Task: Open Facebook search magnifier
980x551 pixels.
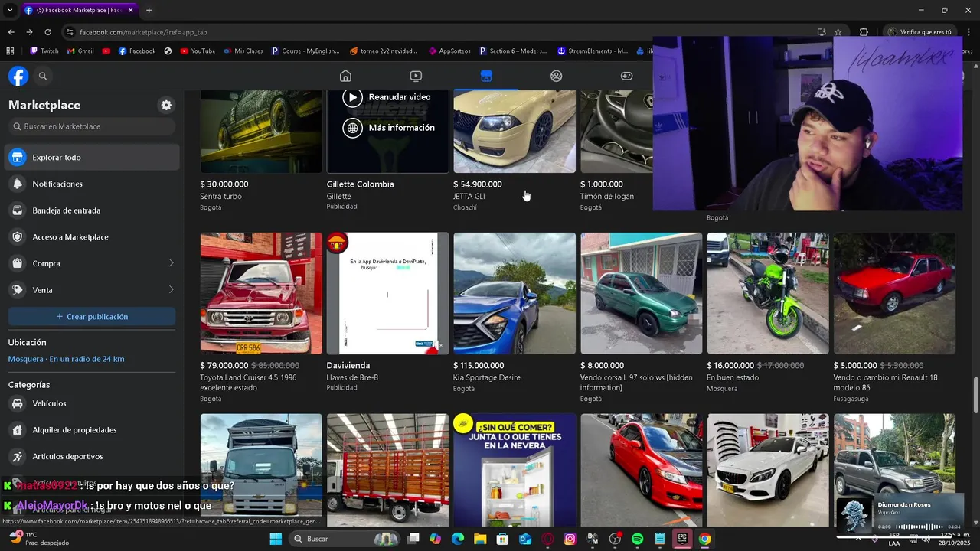Action: pos(43,76)
